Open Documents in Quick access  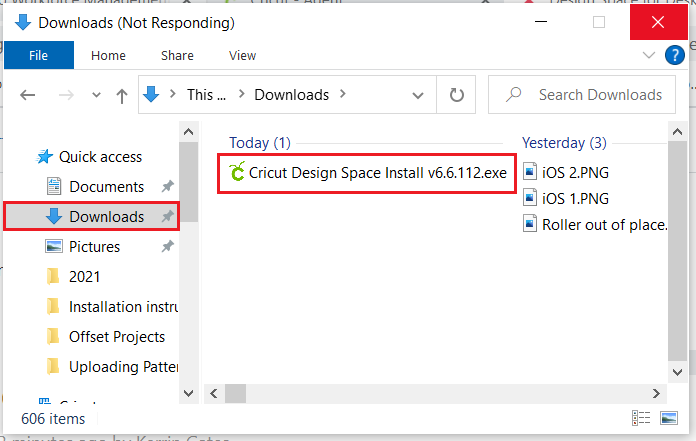[107, 187]
